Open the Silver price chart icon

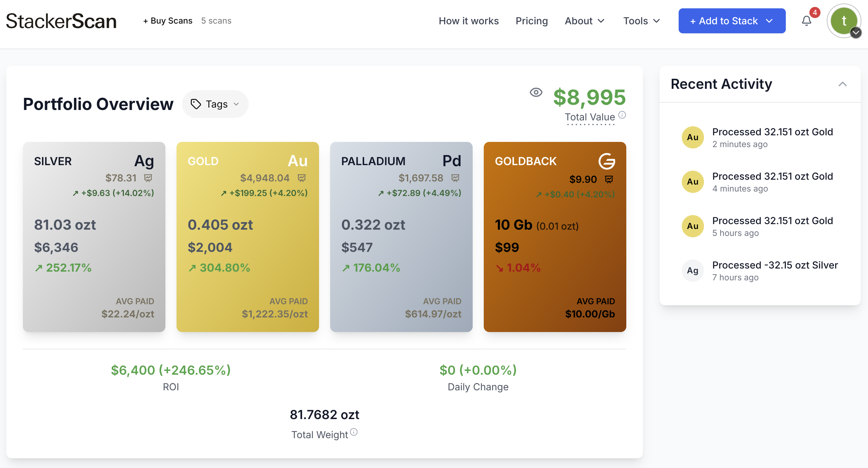[x=148, y=178]
